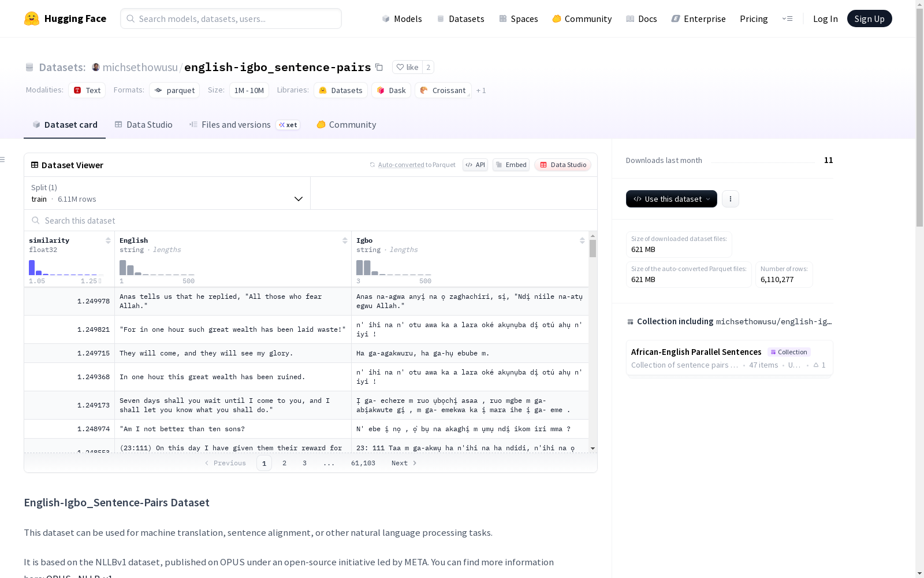Sort the English column
This screenshot has height=578, width=924.
[x=345, y=240]
